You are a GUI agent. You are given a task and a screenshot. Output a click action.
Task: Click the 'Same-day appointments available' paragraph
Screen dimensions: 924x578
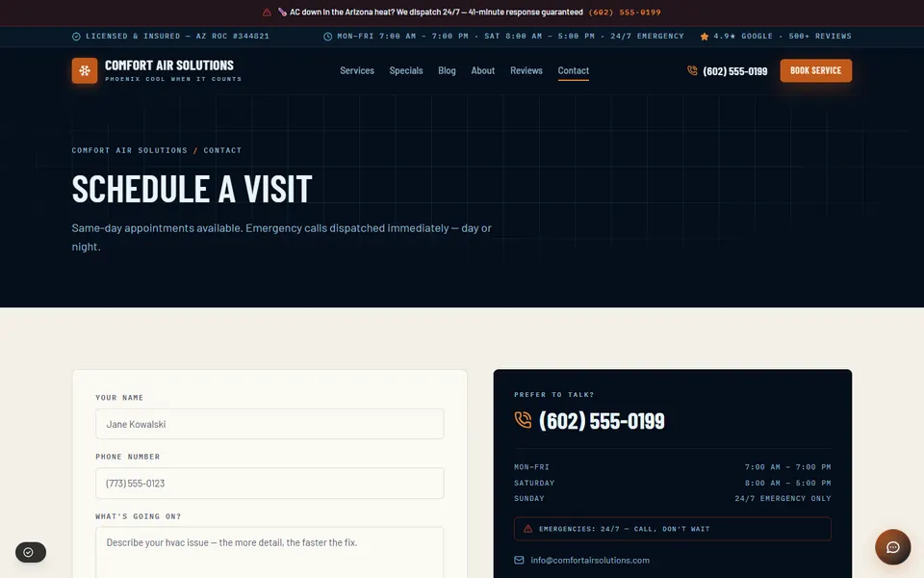(x=282, y=237)
